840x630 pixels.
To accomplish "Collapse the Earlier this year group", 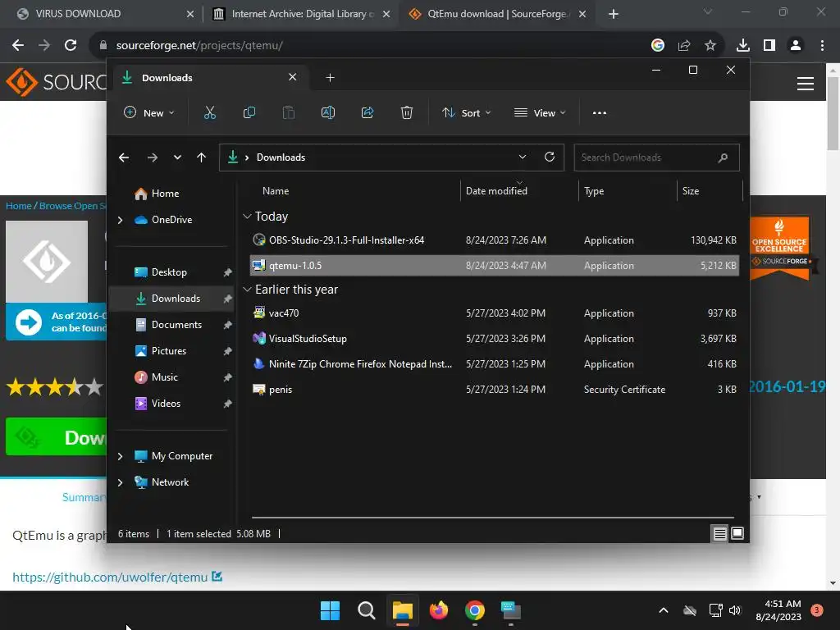I will coord(247,290).
